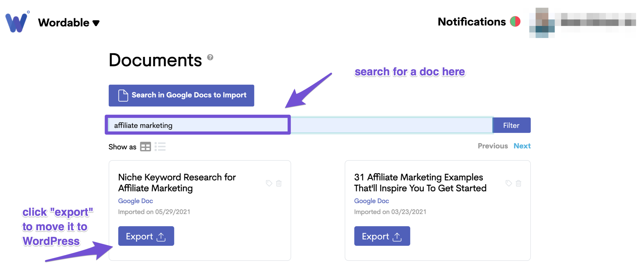The height and width of the screenshot is (279, 644).
Task: Open Notifications in the header
Action: (472, 22)
